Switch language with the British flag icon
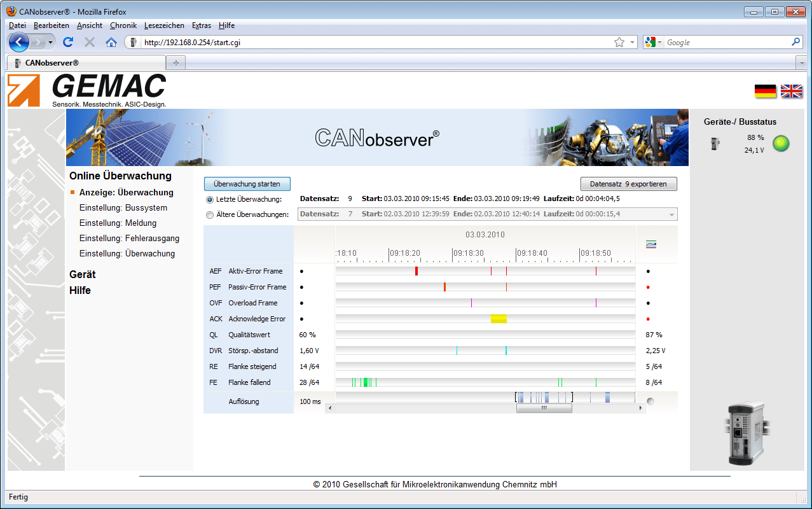812x509 pixels. pos(791,92)
